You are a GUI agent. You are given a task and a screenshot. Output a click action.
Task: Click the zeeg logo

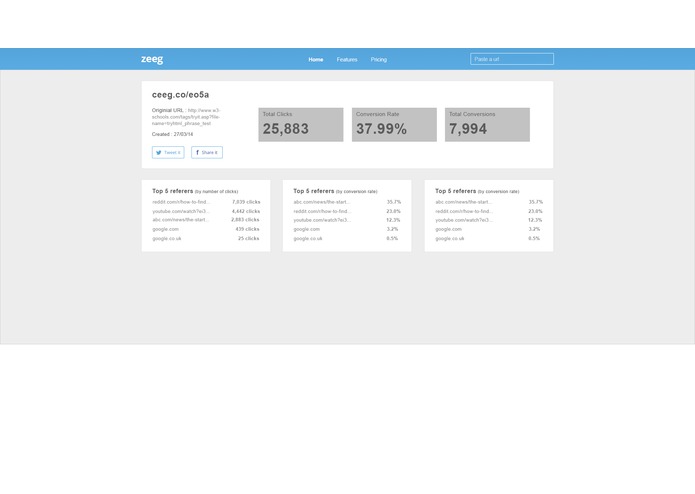tap(152, 59)
